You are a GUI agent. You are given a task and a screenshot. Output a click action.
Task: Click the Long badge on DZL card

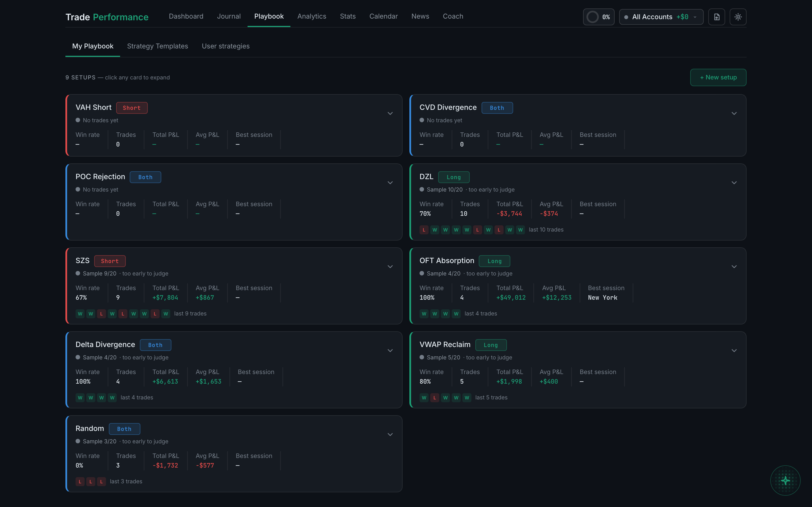click(x=454, y=177)
